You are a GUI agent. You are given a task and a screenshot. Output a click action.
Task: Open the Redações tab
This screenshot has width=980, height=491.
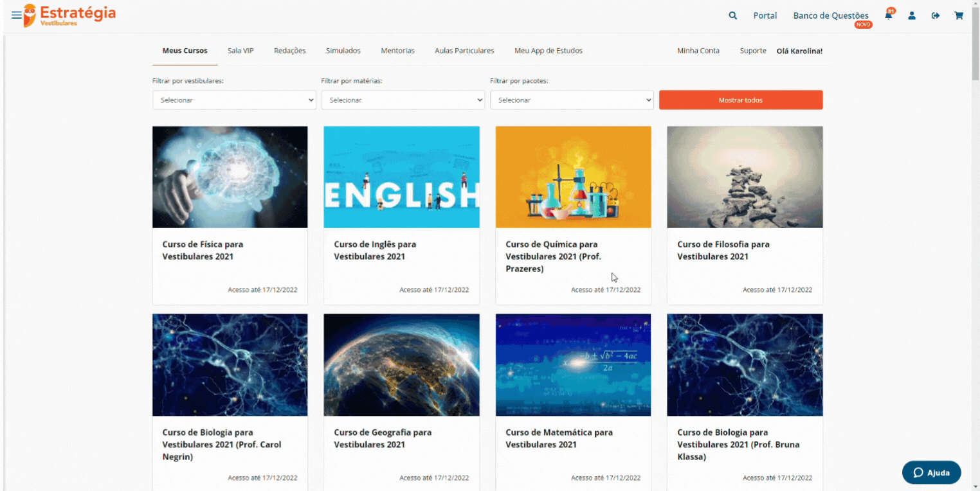coord(290,51)
